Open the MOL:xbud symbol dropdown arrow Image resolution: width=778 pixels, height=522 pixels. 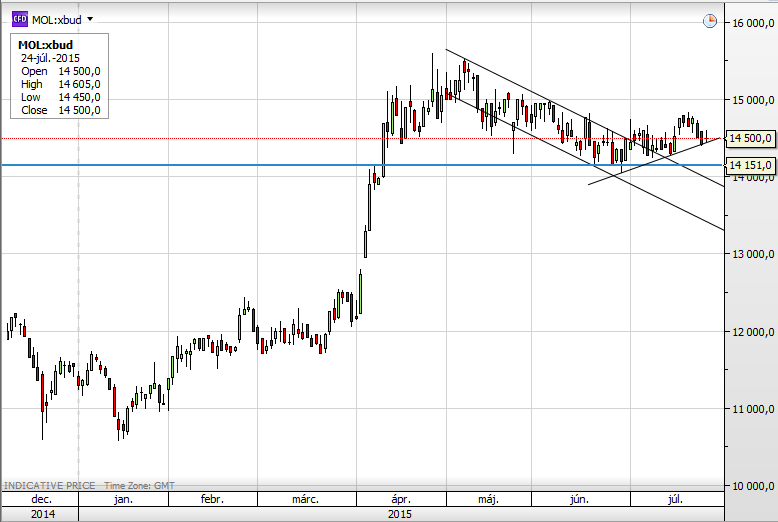[x=90, y=19]
